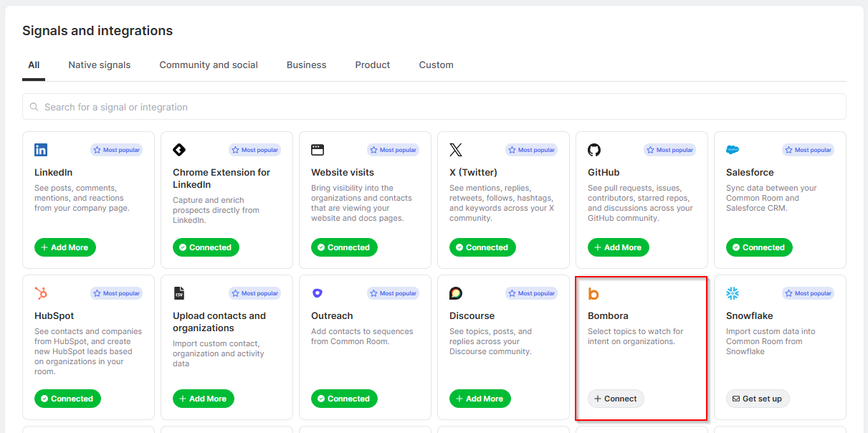Select the All tab
The width and height of the screenshot is (868, 433).
click(34, 65)
